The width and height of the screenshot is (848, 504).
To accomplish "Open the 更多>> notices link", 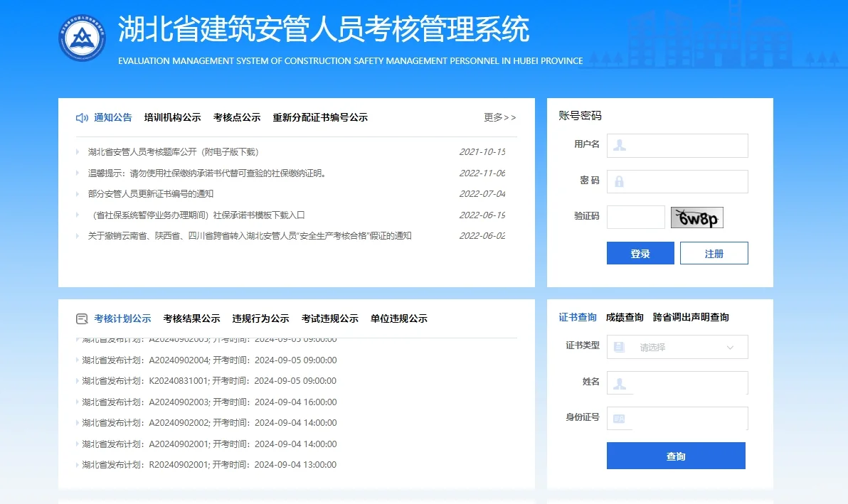I will (x=500, y=117).
